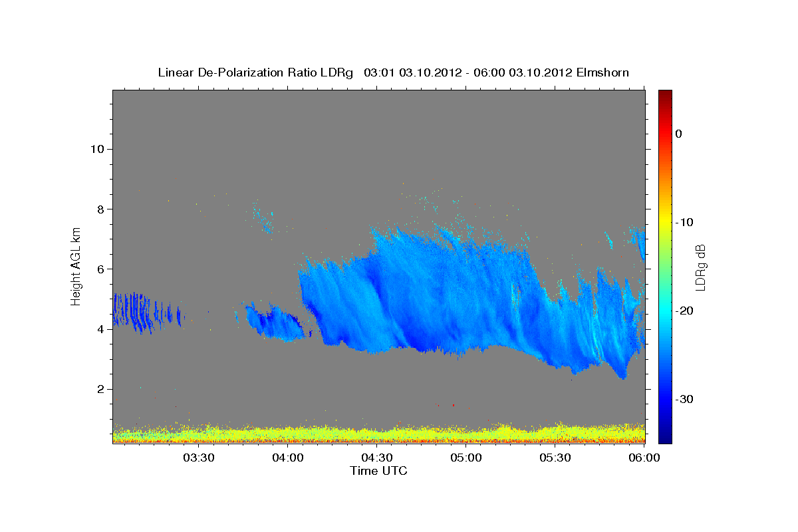
Task: Click the "03:30" time tick label
Action: 198,458
